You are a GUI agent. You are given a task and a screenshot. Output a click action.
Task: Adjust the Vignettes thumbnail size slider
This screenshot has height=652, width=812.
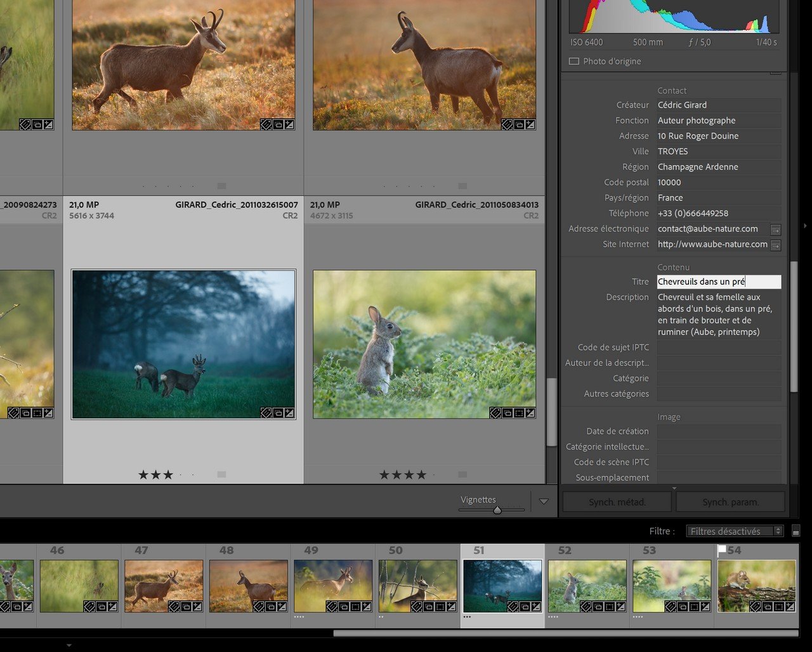[497, 509]
